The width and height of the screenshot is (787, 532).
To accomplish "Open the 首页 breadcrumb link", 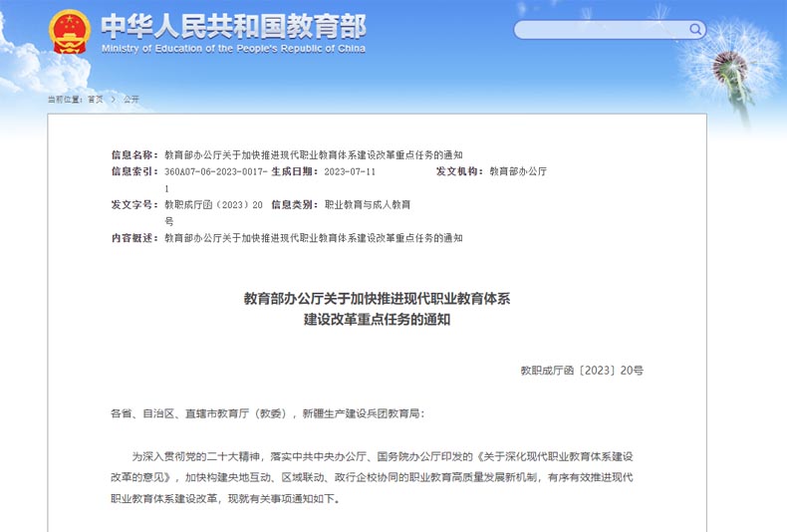I will coord(96,100).
